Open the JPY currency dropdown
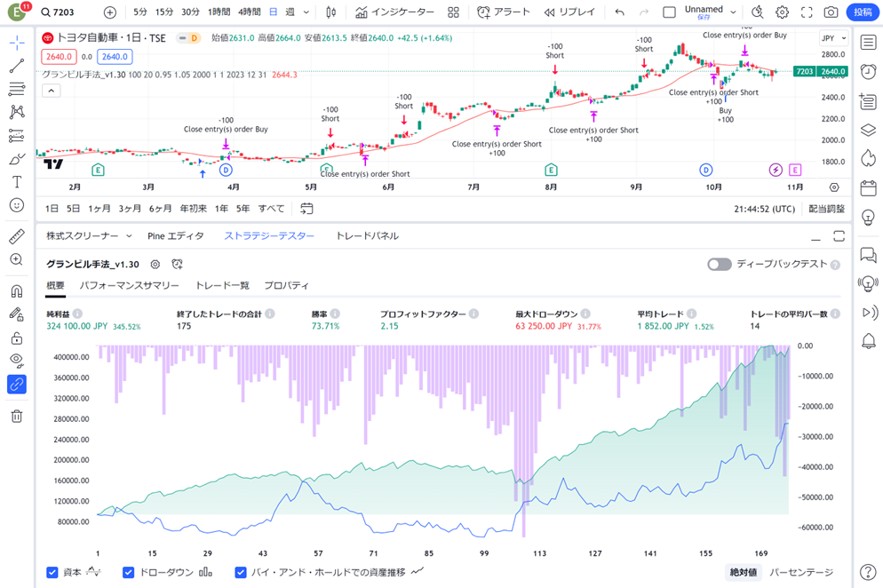 (833, 38)
